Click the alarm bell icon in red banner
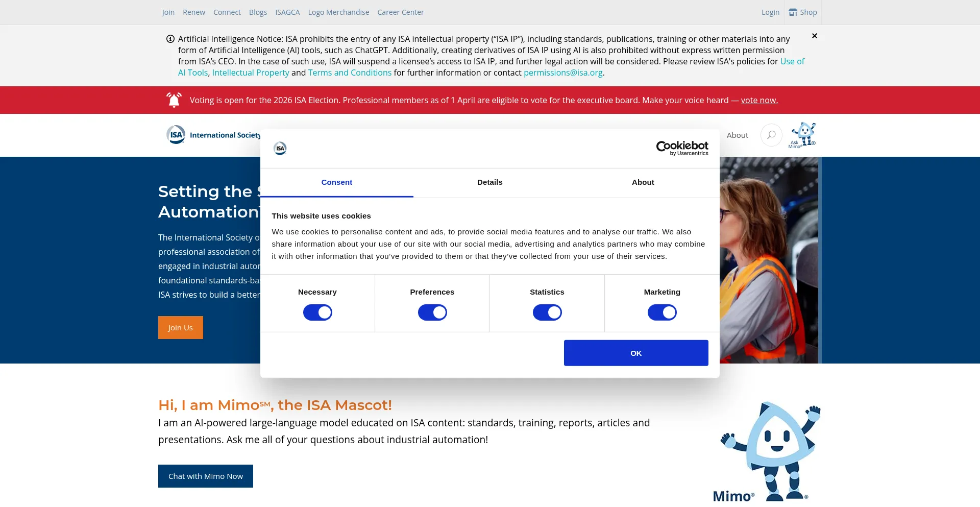Image resolution: width=980 pixels, height=507 pixels. (174, 100)
